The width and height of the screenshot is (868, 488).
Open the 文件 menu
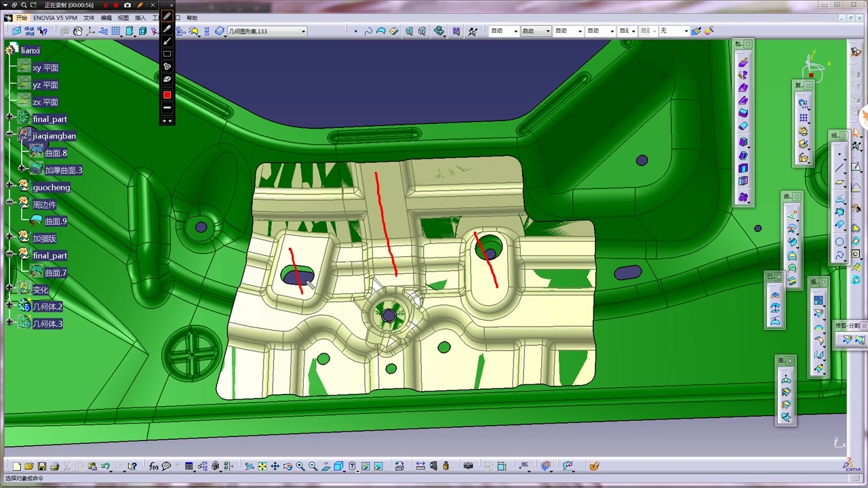point(89,18)
